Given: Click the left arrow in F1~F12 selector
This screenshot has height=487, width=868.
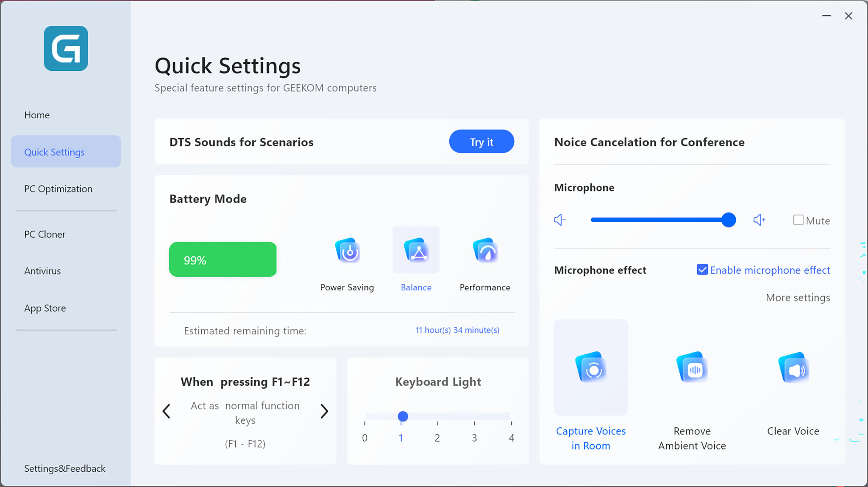Looking at the screenshot, I should point(167,411).
